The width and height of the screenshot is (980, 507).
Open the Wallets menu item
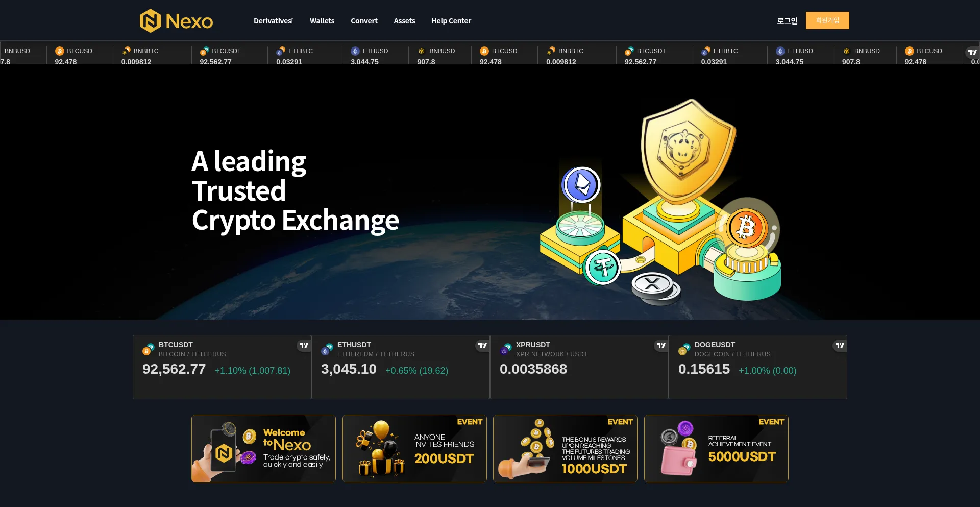[x=322, y=21]
